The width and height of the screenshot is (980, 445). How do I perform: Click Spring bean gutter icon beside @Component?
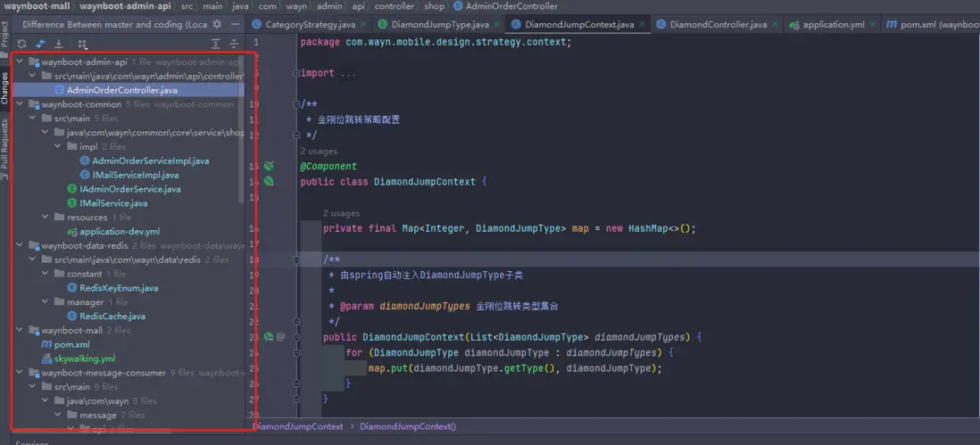pos(268,166)
